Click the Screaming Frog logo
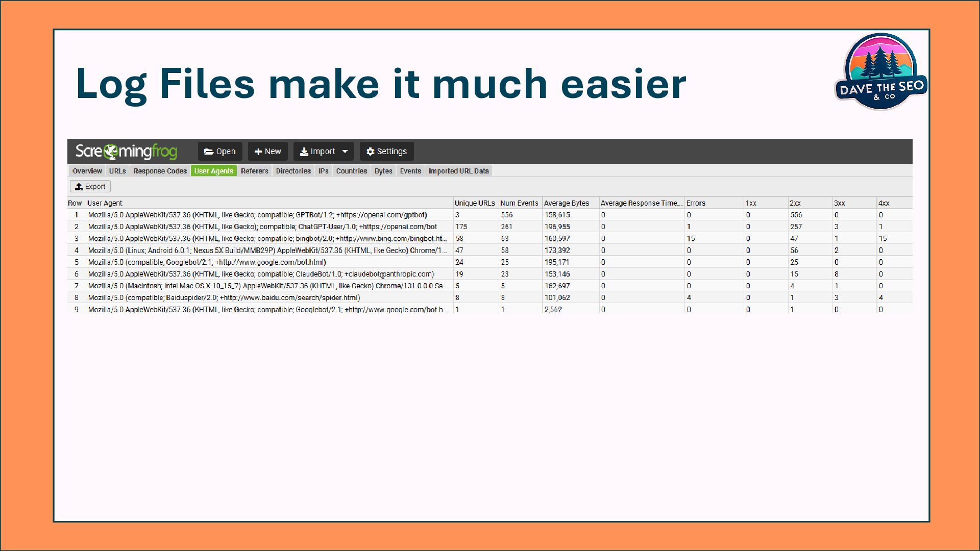Image resolution: width=980 pixels, height=551 pixels. [x=126, y=152]
